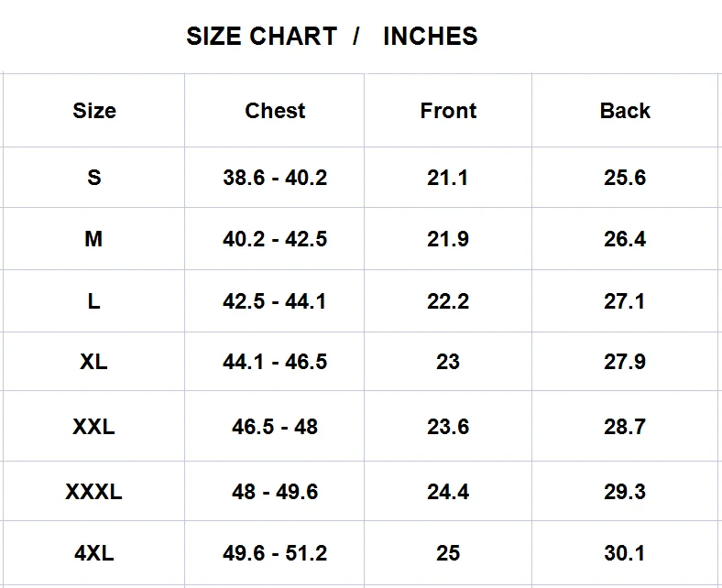
Task: Click the chest value 38.6 - 40.2
Action: point(275,178)
